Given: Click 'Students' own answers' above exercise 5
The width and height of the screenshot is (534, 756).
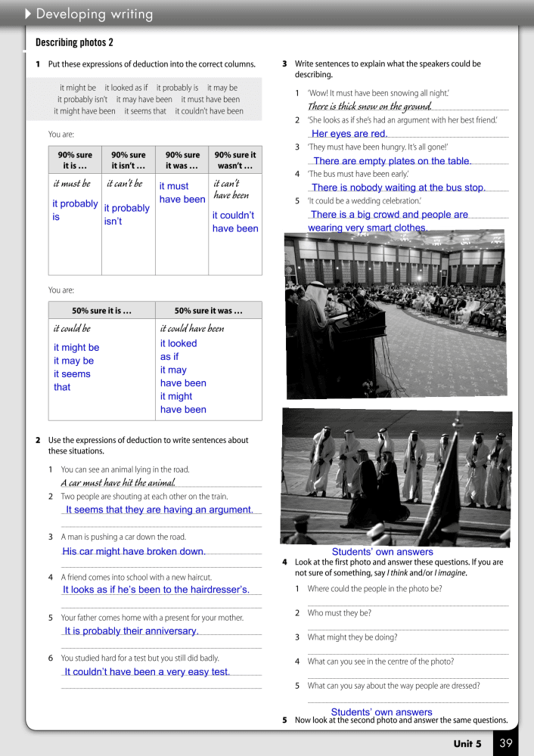Looking at the screenshot, I should (381, 711).
